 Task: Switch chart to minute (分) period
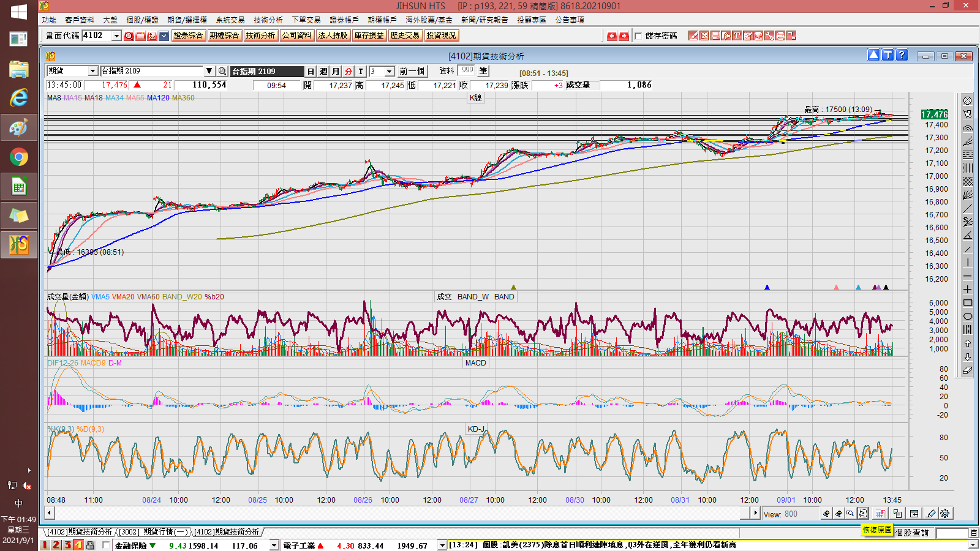point(349,71)
